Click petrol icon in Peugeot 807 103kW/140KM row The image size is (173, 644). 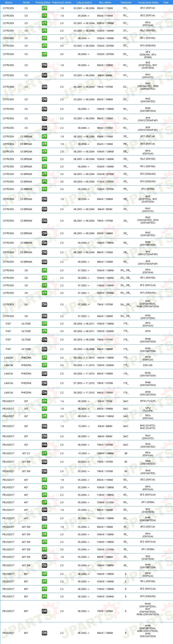tap(44, 581)
